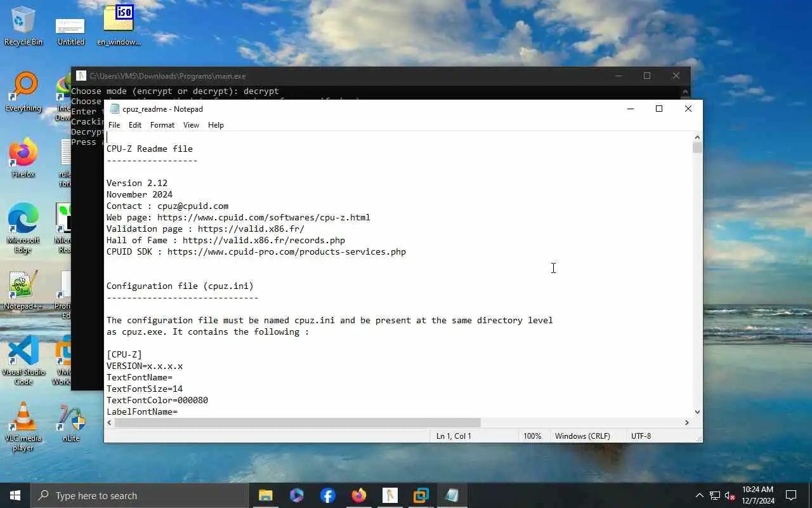
Task: Click 'Windows (CRLF)' in status bar
Action: point(582,436)
